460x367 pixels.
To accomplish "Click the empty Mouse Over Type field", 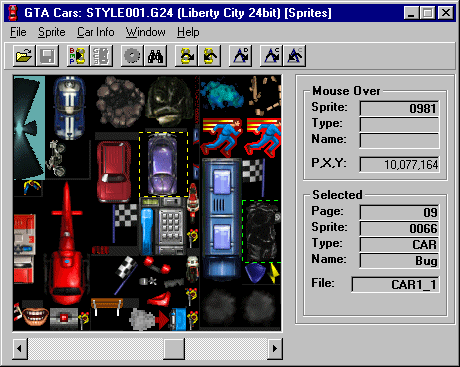I will tap(399, 124).
